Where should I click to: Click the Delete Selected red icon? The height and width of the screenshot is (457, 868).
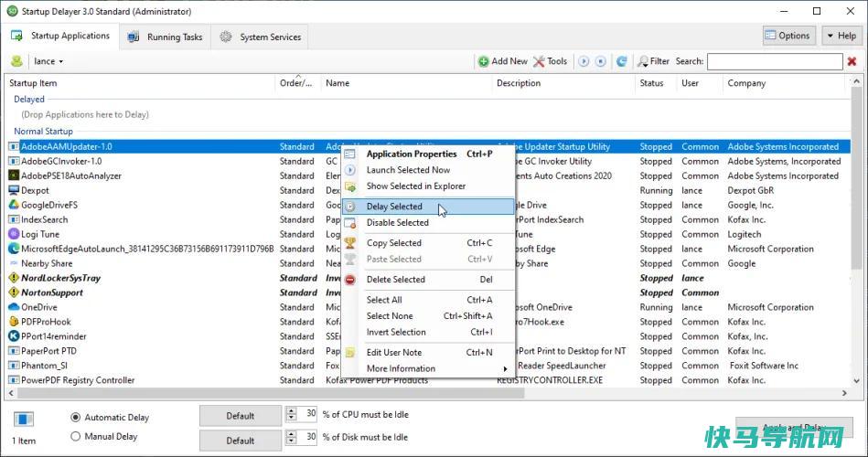click(350, 280)
